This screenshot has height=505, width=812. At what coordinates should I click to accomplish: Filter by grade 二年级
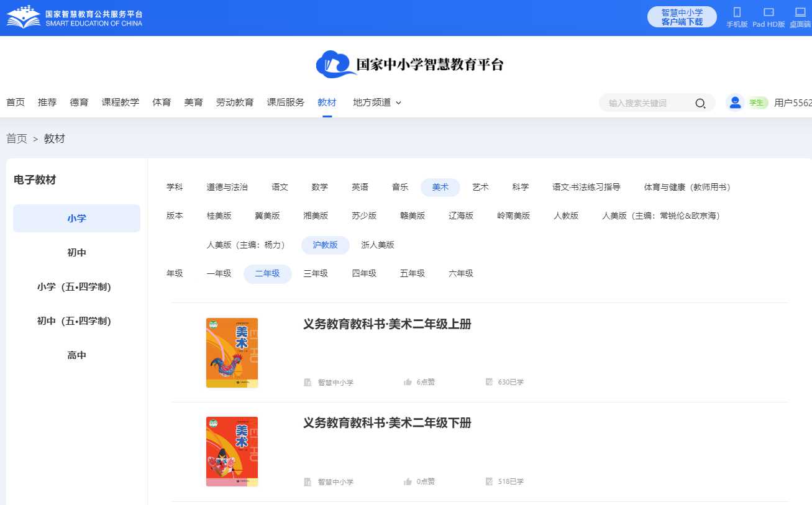coord(267,274)
